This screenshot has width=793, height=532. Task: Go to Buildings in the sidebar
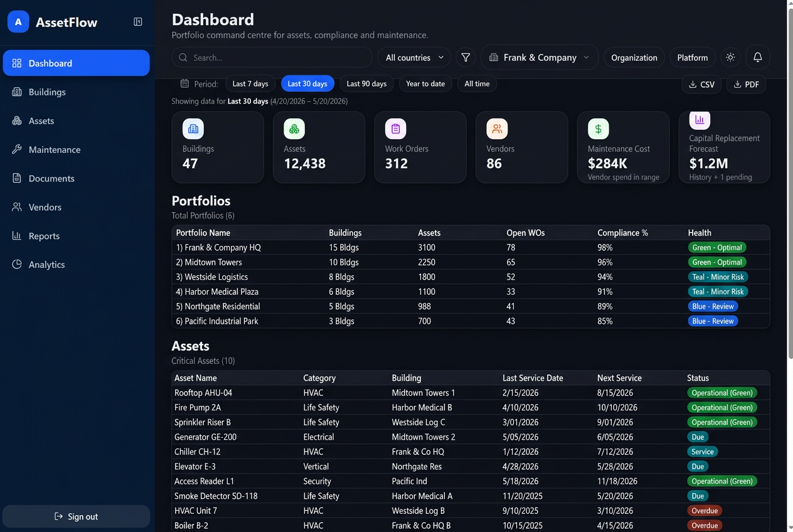pos(77,92)
